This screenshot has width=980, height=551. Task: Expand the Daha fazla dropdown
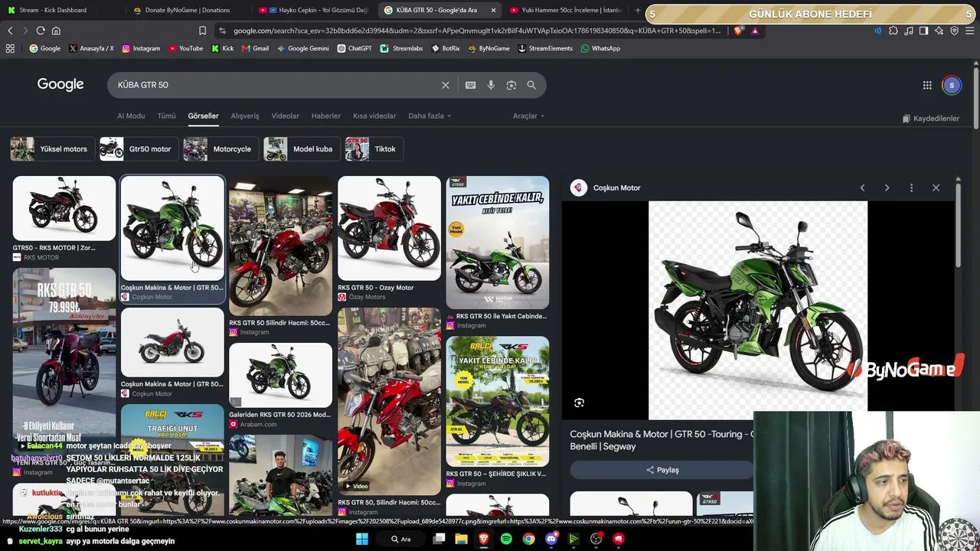430,116
